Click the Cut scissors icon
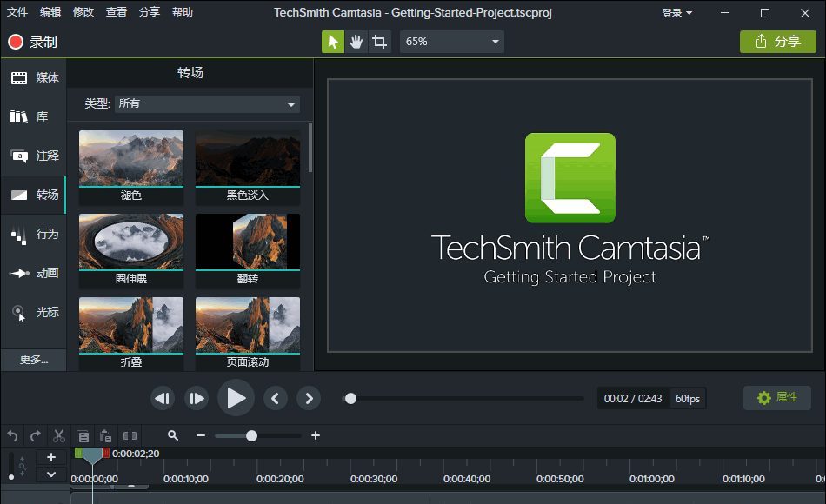 (58, 436)
